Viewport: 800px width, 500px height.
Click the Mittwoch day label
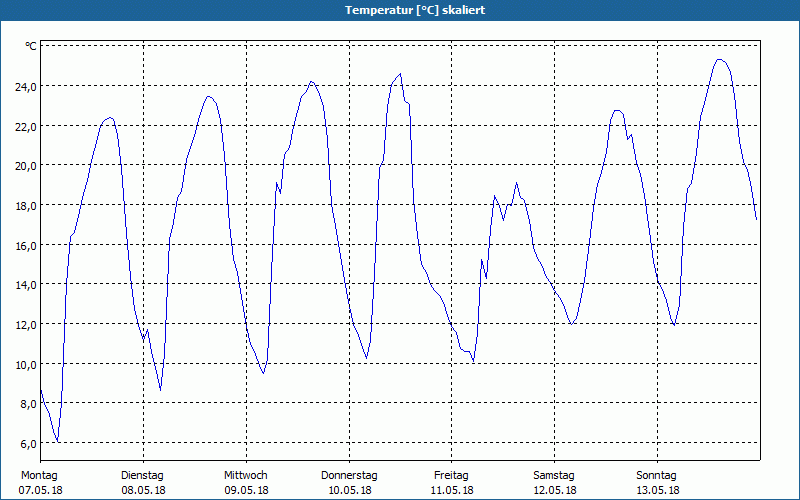(x=246, y=476)
